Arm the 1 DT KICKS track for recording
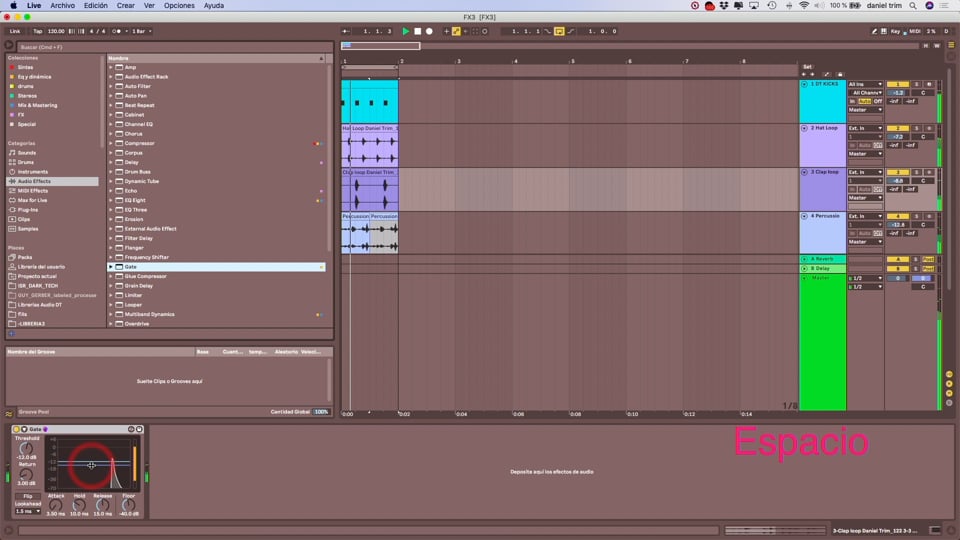 click(929, 84)
